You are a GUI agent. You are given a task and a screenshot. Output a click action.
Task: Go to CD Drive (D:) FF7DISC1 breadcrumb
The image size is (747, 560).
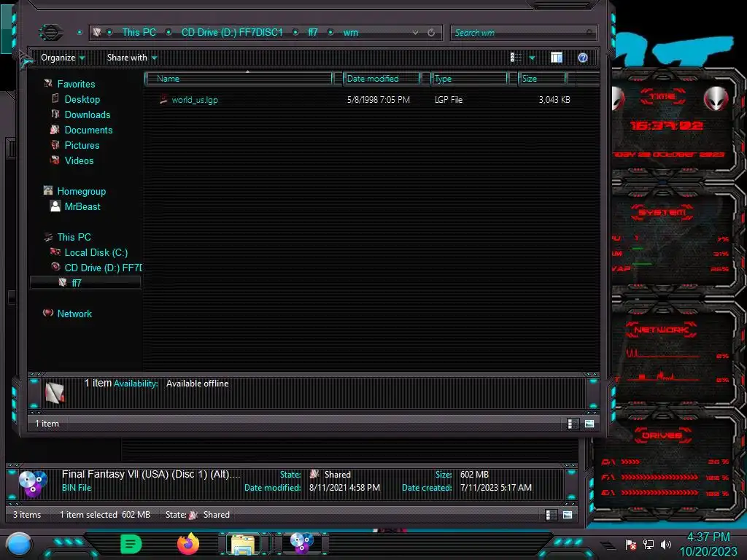tap(232, 32)
